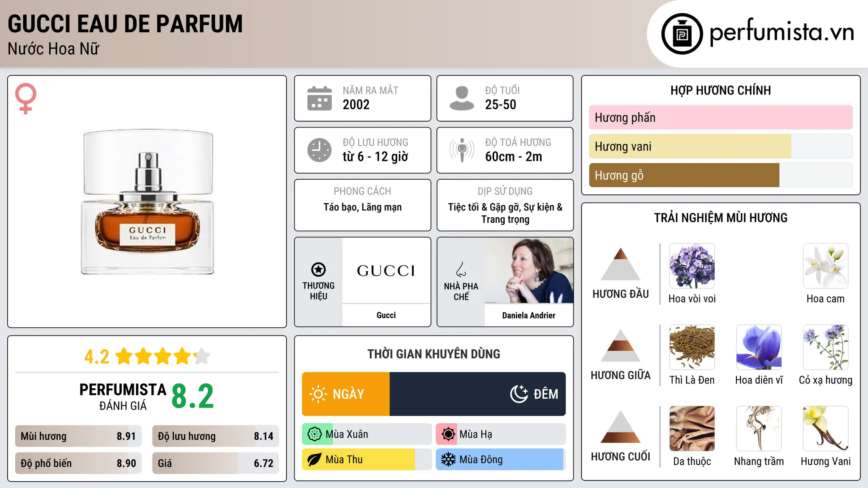868x488 pixels.
Task: Click the perfumista.vn site name
Action: click(782, 32)
